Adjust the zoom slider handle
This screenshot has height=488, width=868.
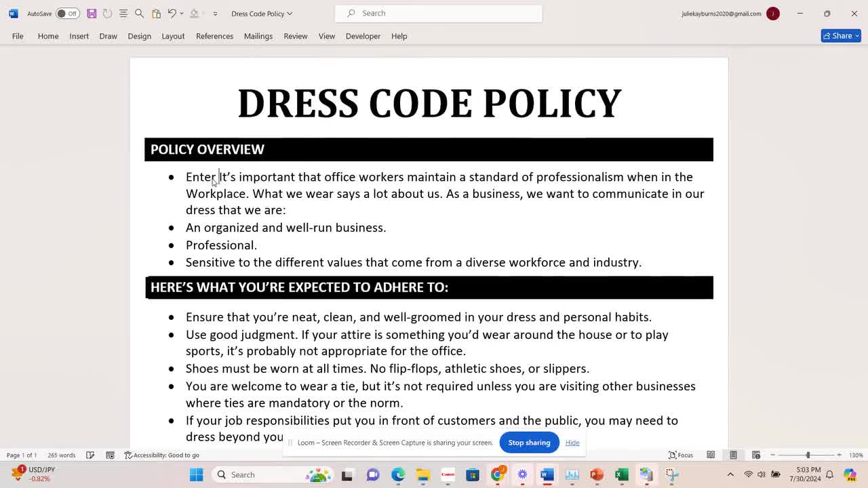(808, 455)
